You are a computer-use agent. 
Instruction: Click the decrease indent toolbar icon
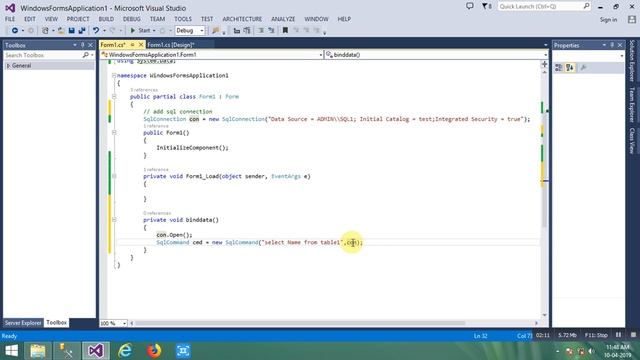237,31
